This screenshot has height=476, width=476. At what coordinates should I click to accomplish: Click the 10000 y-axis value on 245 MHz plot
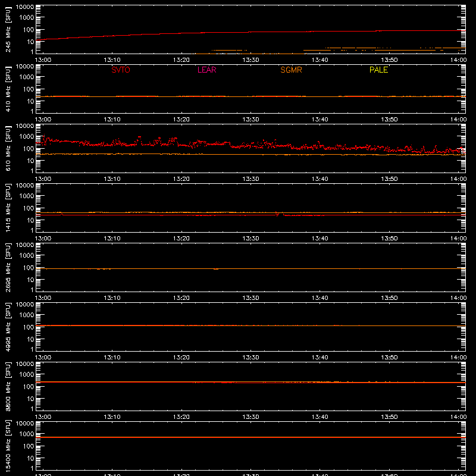pos(25,7)
